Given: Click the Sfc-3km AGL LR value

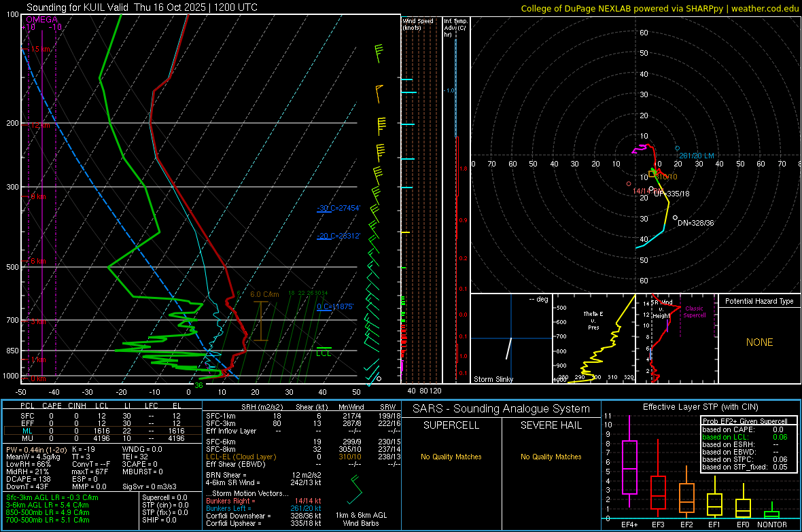Looking at the screenshot, I should tap(52, 498).
